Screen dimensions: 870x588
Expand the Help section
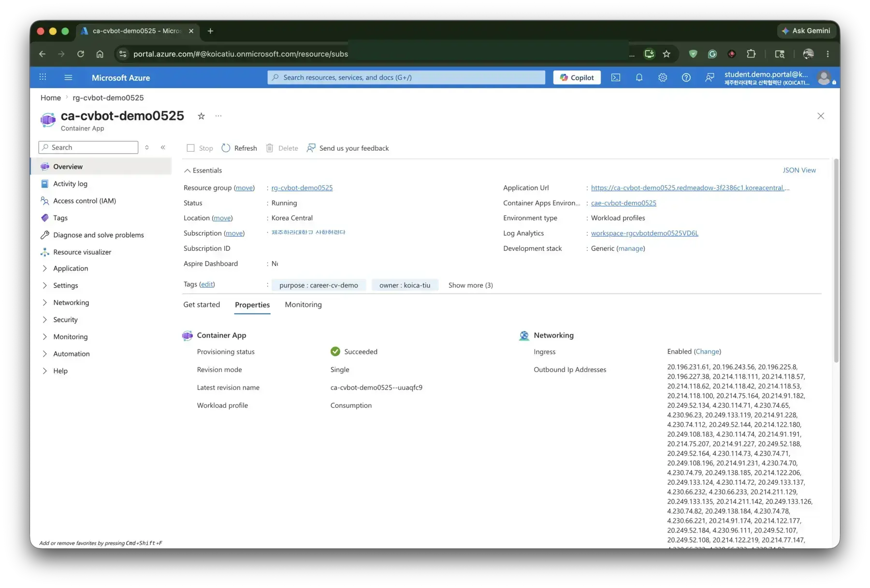(60, 371)
